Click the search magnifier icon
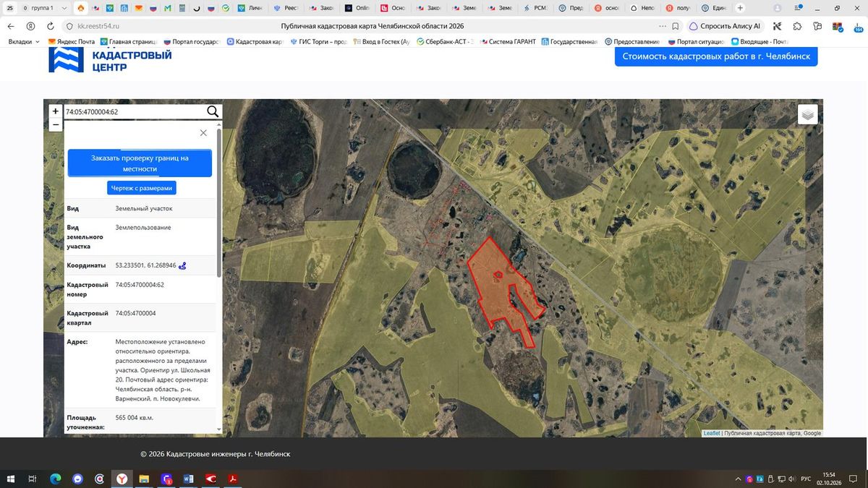Screen dimensions: 868x488 [x=213, y=111]
